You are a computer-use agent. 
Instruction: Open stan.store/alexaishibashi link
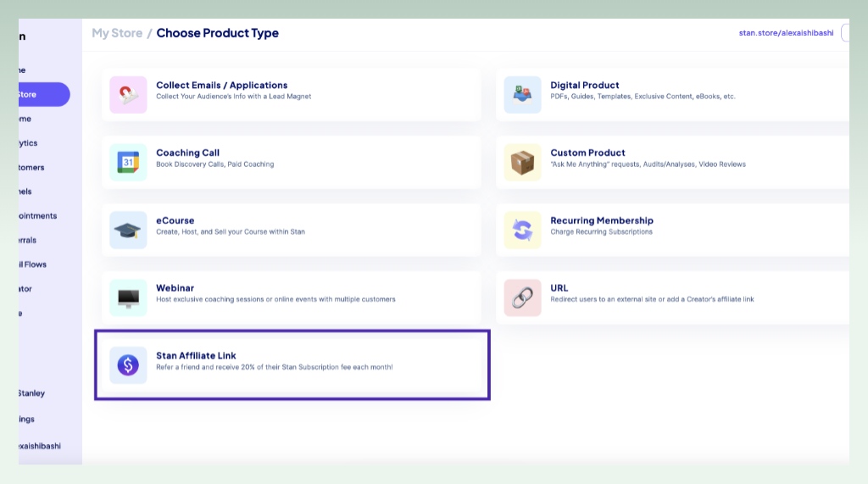tap(786, 33)
